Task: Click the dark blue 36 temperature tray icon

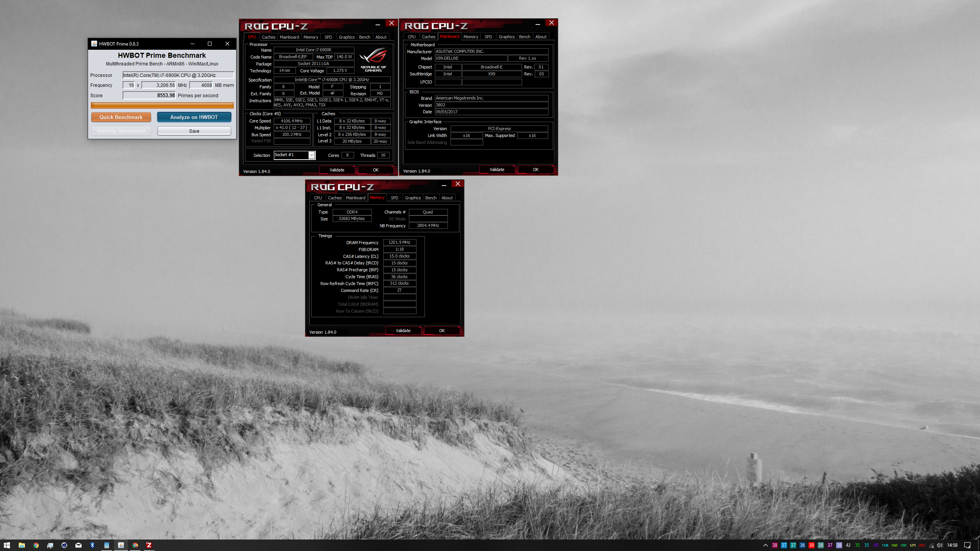Action: [802, 545]
